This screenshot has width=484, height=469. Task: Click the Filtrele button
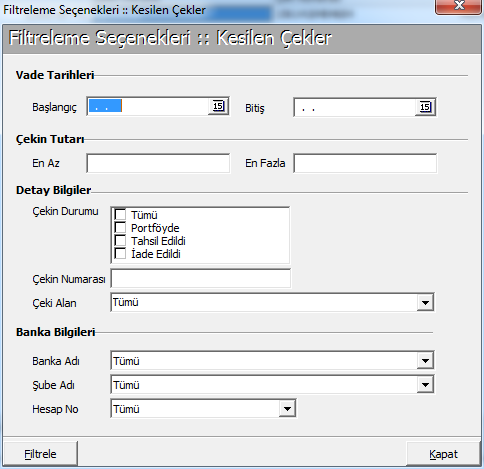click(x=40, y=454)
